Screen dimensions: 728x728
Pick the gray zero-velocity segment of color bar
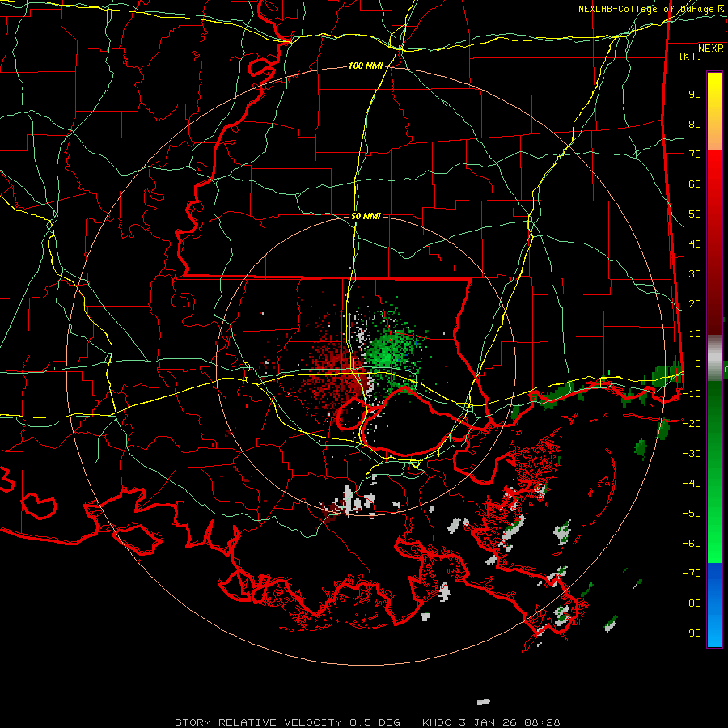point(714,358)
